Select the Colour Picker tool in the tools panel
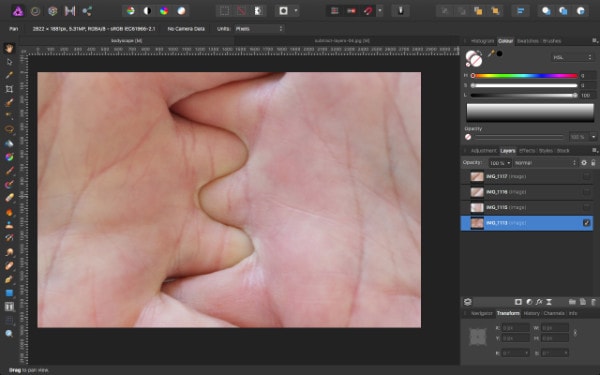Screen dimensions: 600x375 click(9, 75)
